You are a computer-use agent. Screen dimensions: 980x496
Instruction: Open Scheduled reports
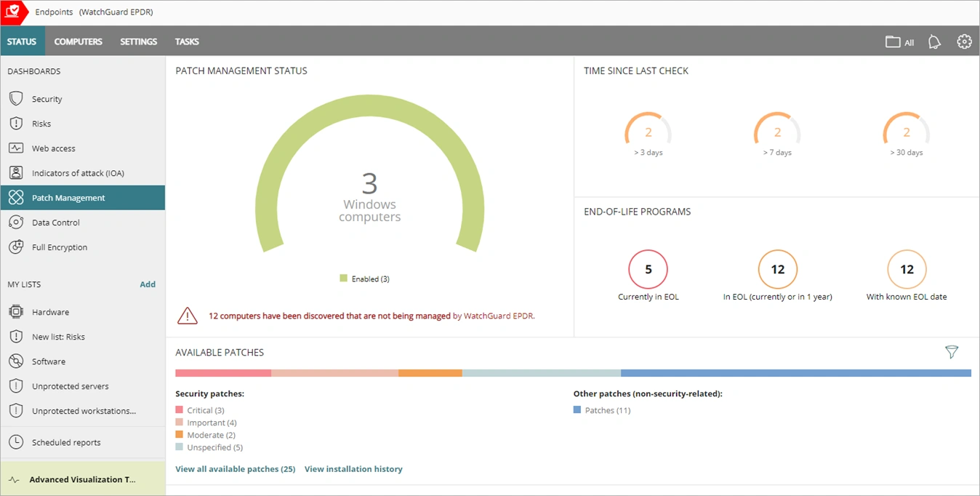tap(83, 442)
